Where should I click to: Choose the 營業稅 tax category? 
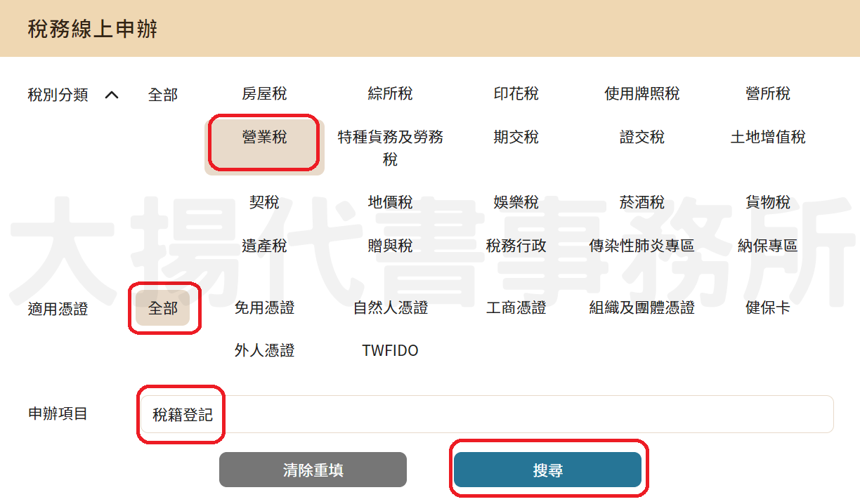264,138
